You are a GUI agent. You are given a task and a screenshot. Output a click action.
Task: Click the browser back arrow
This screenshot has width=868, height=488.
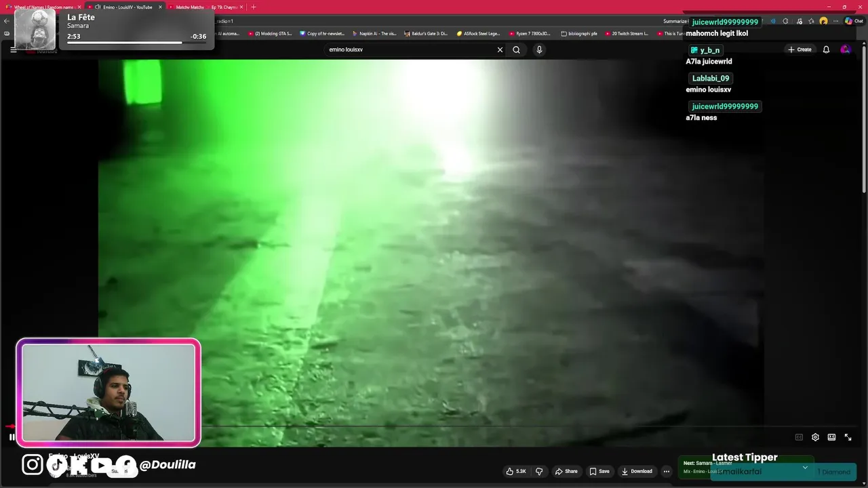[x=7, y=21]
